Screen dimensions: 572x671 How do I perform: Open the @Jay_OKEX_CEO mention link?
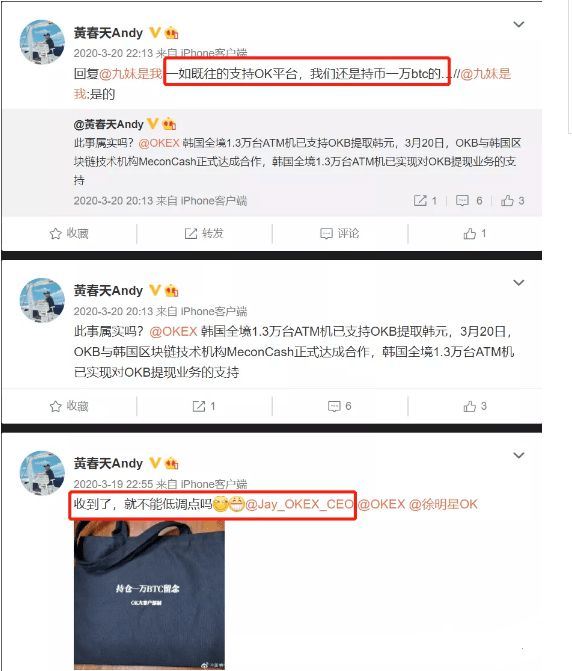[299, 504]
